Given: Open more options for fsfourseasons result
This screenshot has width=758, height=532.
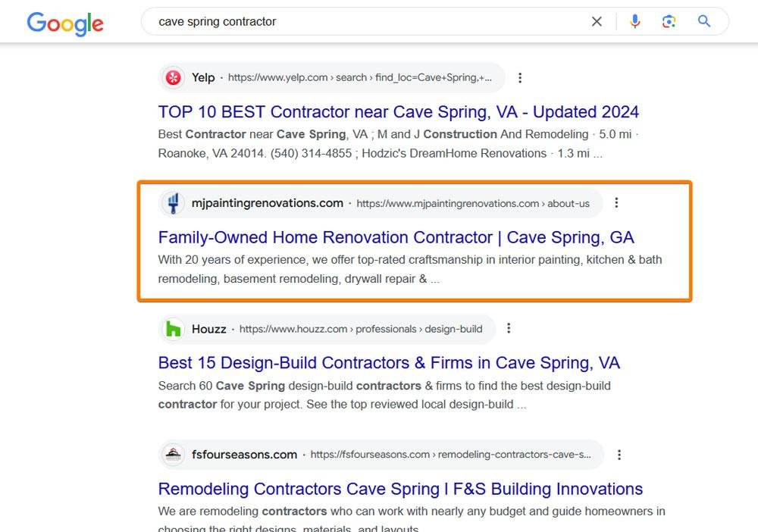Looking at the screenshot, I should [619, 455].
